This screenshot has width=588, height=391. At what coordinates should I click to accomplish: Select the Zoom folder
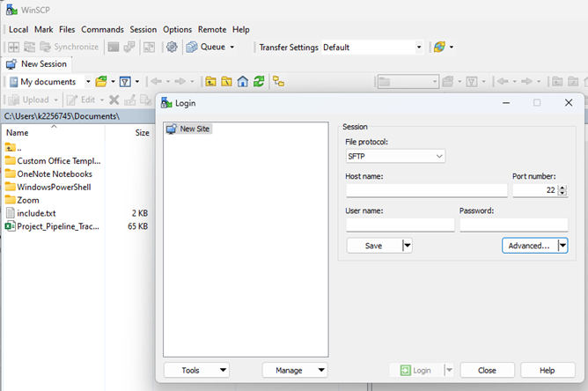pyautogui.click(x=22, y=201)
